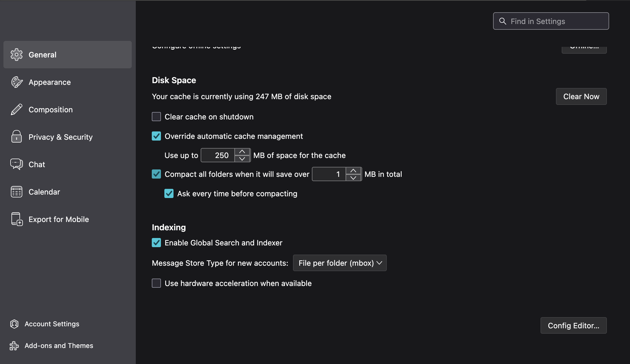Image resolution: width=630 pixels, height=364 pixels.
Task: Enable Clear cache on shutdown
Action: point(156,117)
